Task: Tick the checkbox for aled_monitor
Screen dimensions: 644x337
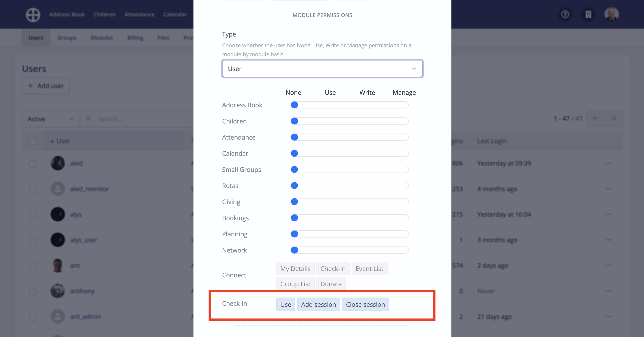Action: point(33,189)
